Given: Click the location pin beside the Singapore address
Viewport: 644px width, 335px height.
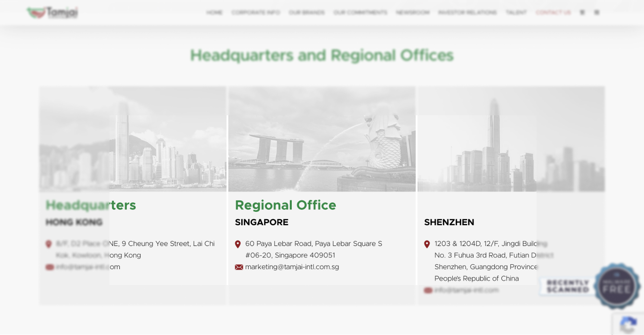Looking at the screenshot, I should click(238, 244).
